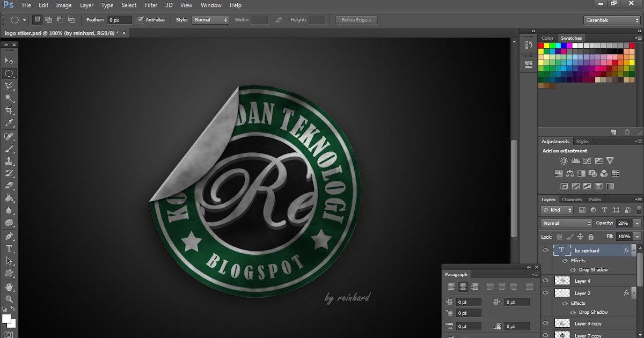Add a Hue/Saturation adjustment
The width and height of the screenshot is (644, 338).
pos(559,173)
